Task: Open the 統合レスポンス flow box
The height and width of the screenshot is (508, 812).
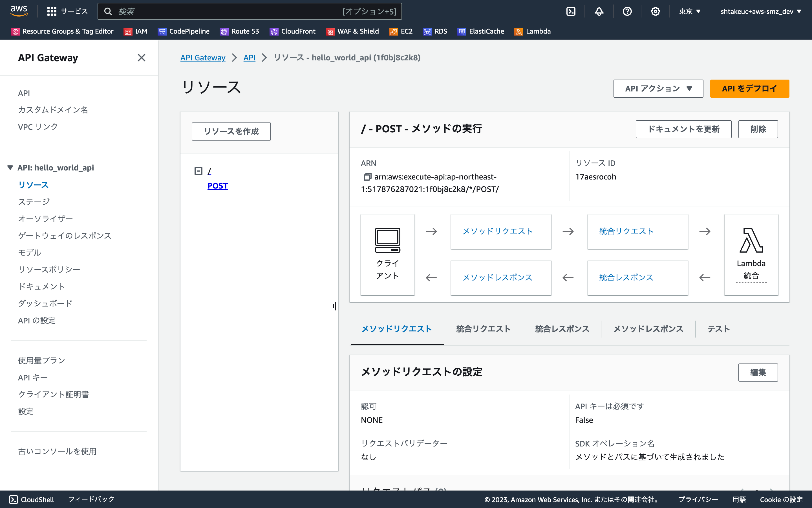Action: 637,278
